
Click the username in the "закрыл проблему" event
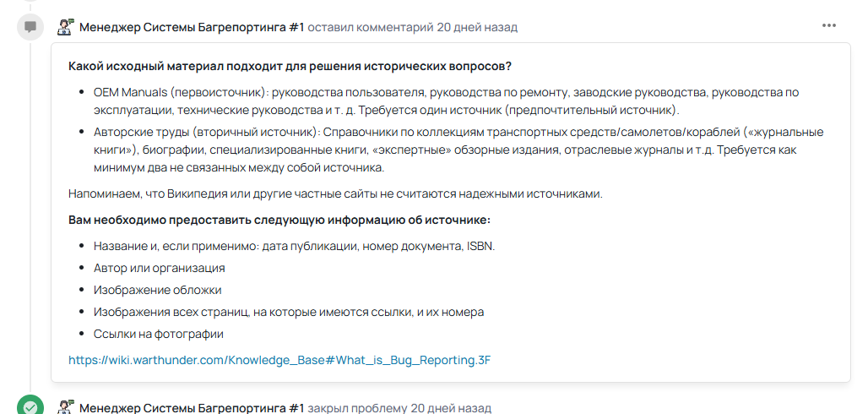tap(192, 408)
